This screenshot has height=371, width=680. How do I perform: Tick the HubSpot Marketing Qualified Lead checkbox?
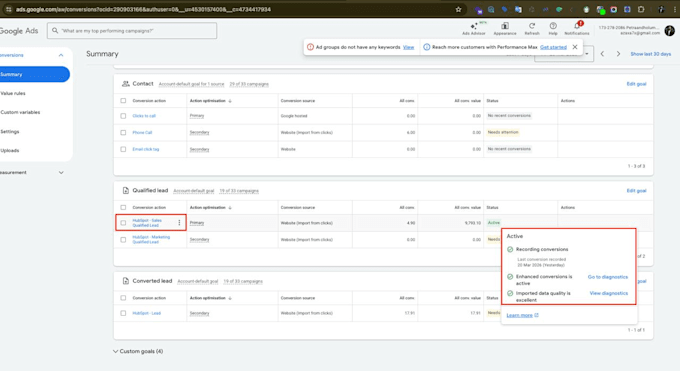(x=123, y=240)
